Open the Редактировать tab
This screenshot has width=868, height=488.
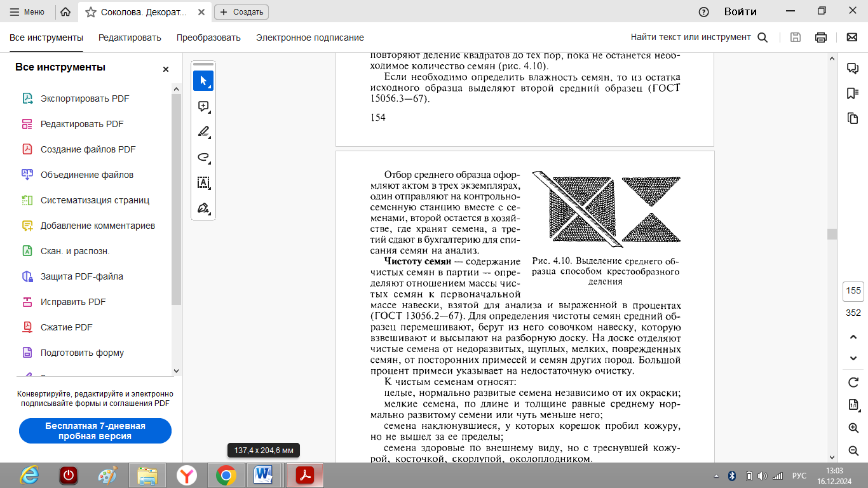pos(130,37)
